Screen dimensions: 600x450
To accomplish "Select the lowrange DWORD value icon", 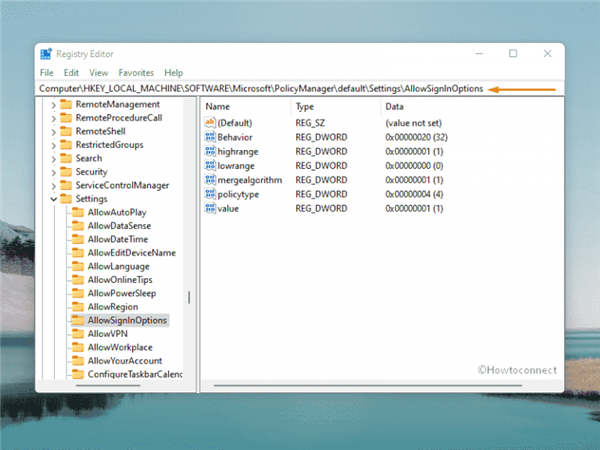I will (x=210, y=165).
